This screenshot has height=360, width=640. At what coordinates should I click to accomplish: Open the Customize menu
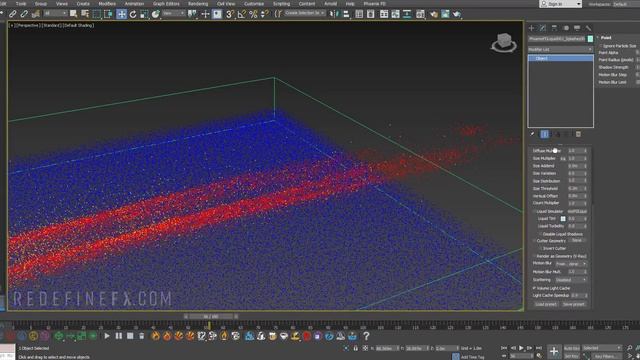254,4
